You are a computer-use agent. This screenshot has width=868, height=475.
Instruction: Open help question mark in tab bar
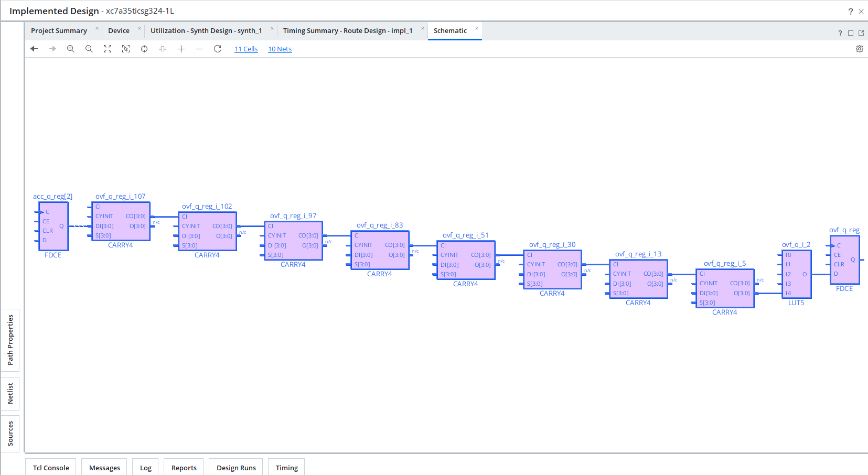[x=840, y=33]
